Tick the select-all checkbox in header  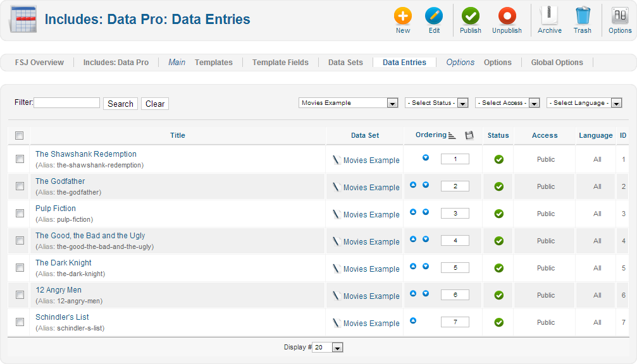[20, 135]
